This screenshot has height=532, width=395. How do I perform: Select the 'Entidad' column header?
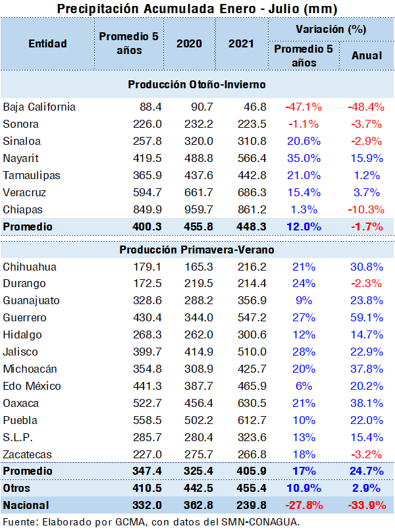(47, 43)
